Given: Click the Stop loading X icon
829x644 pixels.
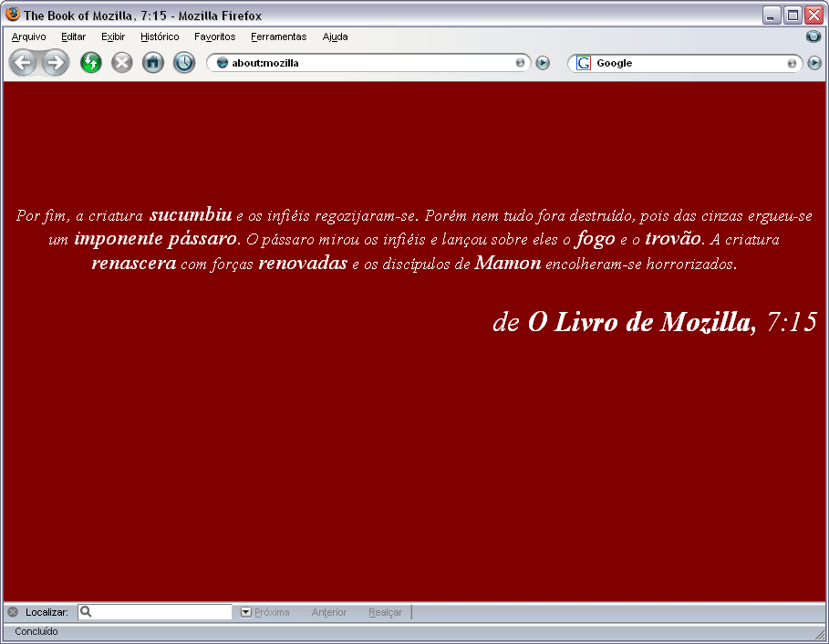Looking at the screenshot, I should tap(122, 63).
